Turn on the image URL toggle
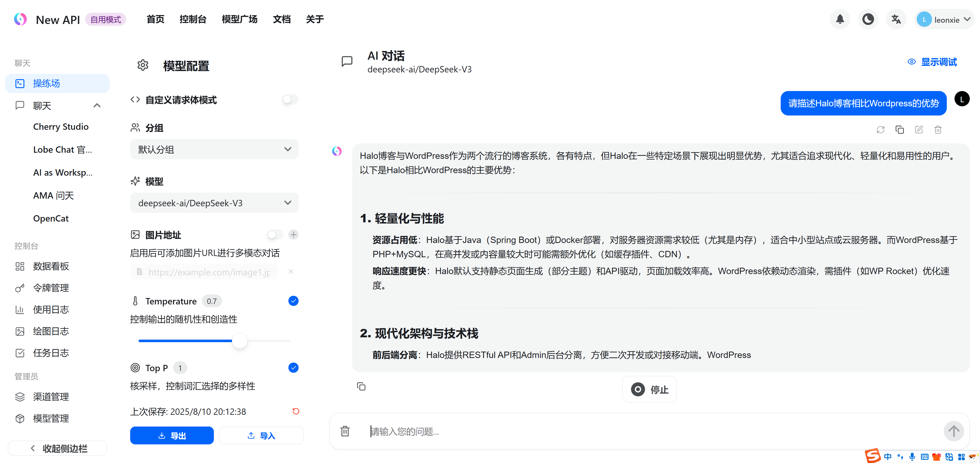This screenshot has width=980, height=463. pyautogui.click(x=275, y=235)
